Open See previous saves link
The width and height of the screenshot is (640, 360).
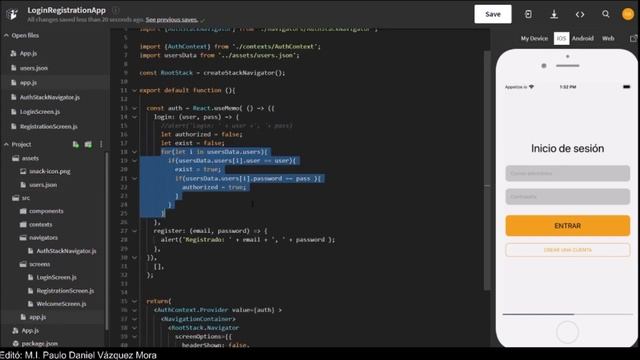click(x=171, y=20)
